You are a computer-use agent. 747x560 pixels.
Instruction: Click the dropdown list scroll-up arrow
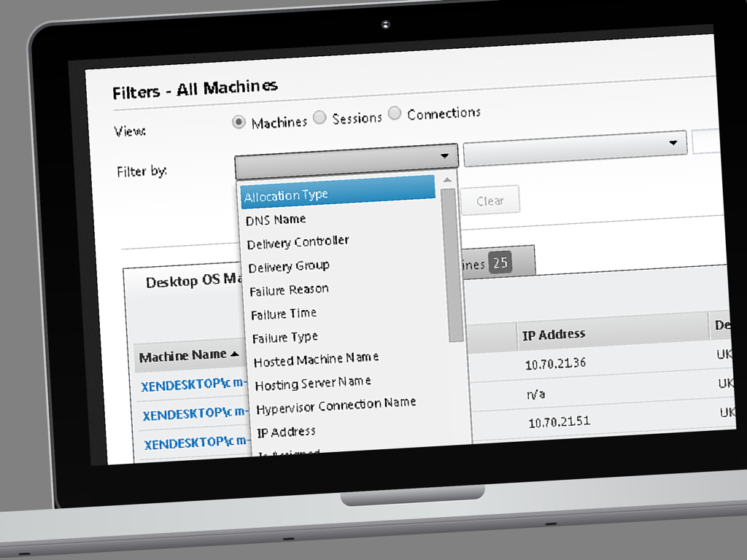447,180
